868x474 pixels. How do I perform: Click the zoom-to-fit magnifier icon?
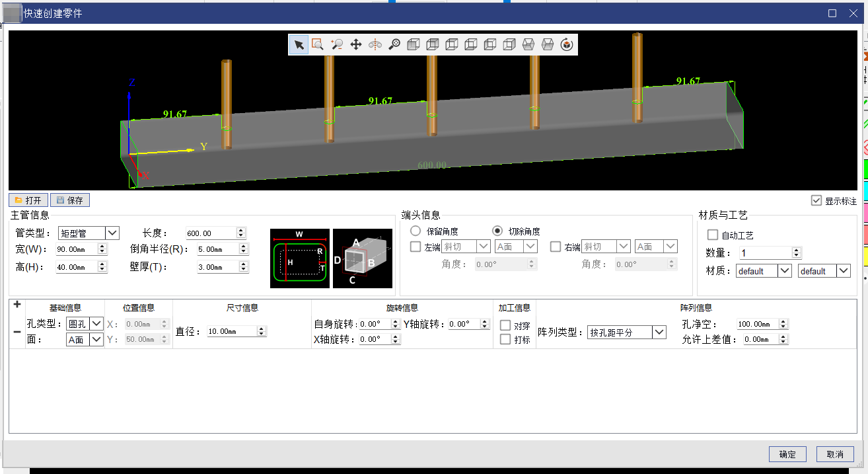394,44
